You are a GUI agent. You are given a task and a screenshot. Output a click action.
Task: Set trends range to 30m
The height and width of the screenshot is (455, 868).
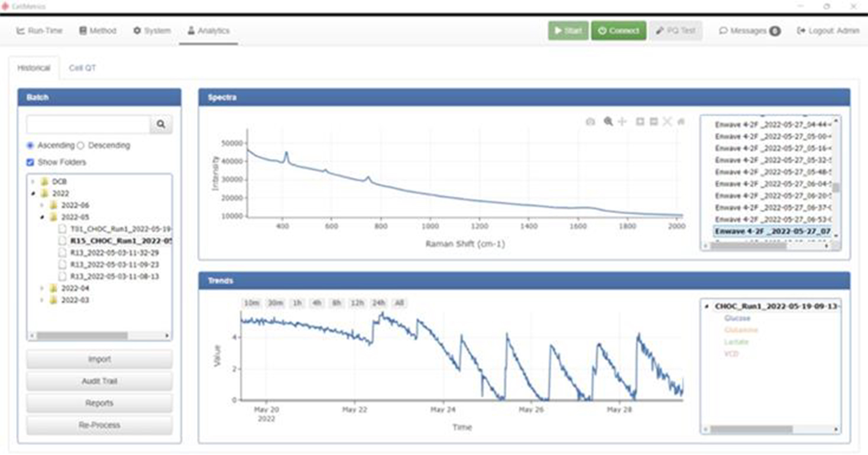point(275,303)
